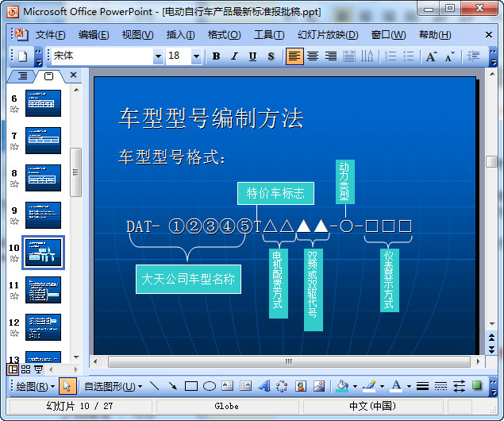This screenshot has height=421, width=504.
Task: Click Slide Sorter view icon
Action: point(25,369)
